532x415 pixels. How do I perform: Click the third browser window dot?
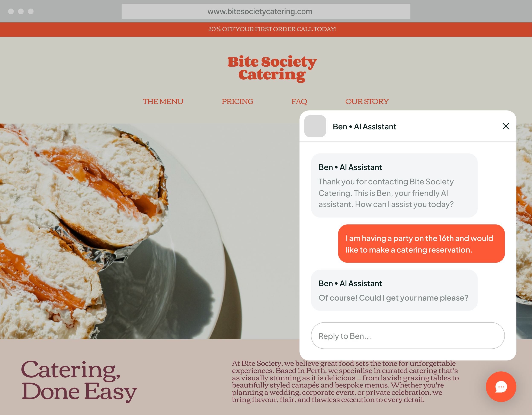tap(31, 11)
